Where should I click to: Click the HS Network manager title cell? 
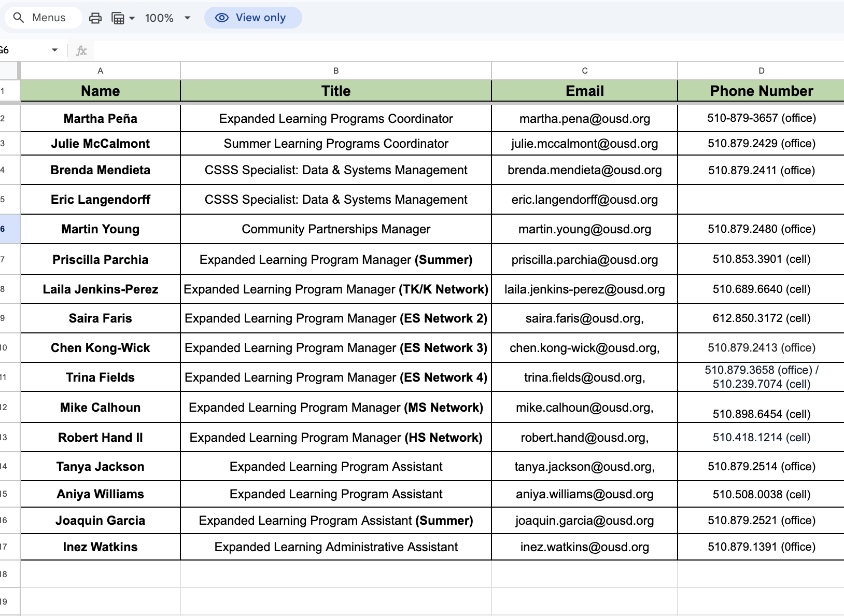tap(336, 438)
